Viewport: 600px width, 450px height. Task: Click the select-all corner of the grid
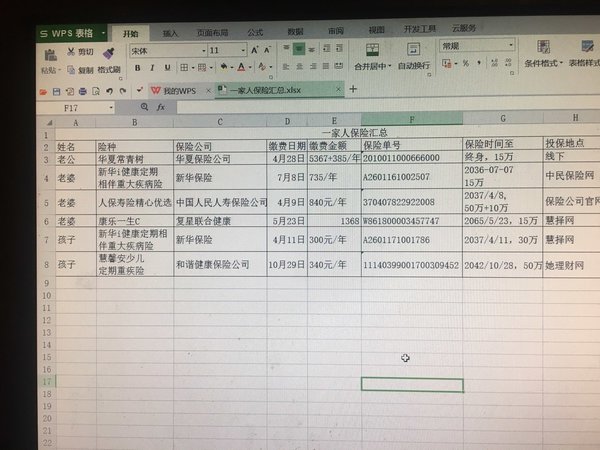[x=49, y=123]
